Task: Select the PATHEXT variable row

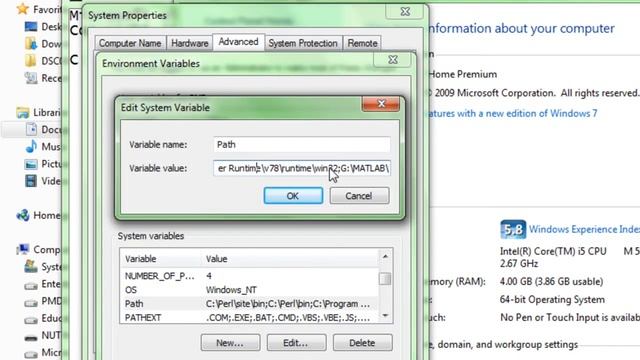Action: click(249, 318)
